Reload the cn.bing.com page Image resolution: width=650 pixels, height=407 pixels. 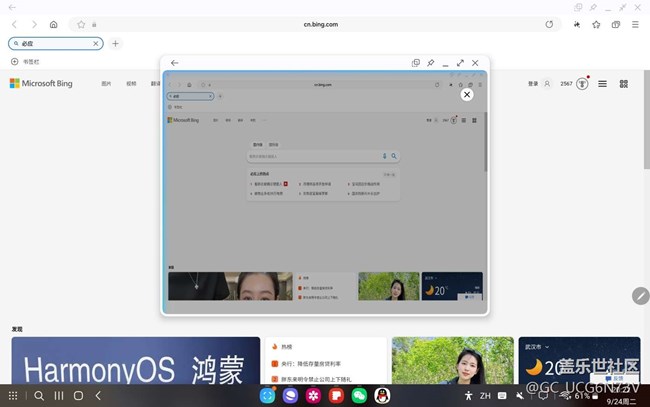tap(549, 24)
